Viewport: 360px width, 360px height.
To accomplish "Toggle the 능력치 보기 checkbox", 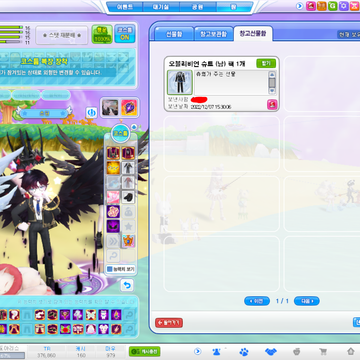I will point(109,268).
